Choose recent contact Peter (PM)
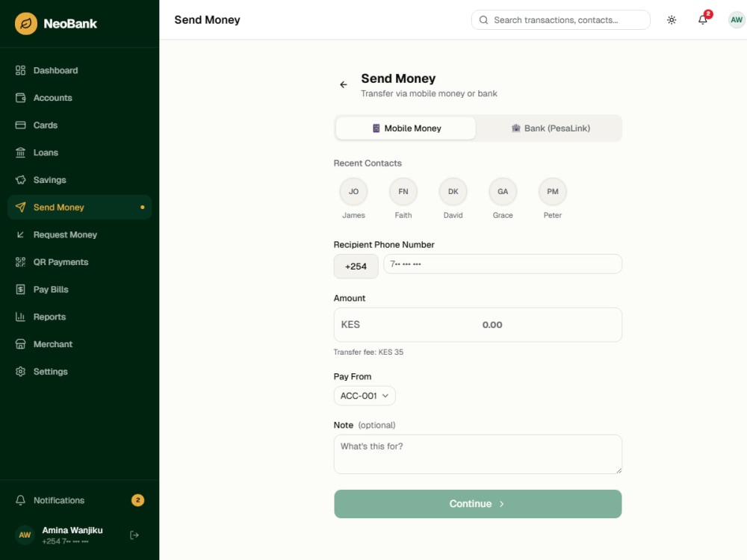Viewport: 747px width, 560px height. click(553, 199)
